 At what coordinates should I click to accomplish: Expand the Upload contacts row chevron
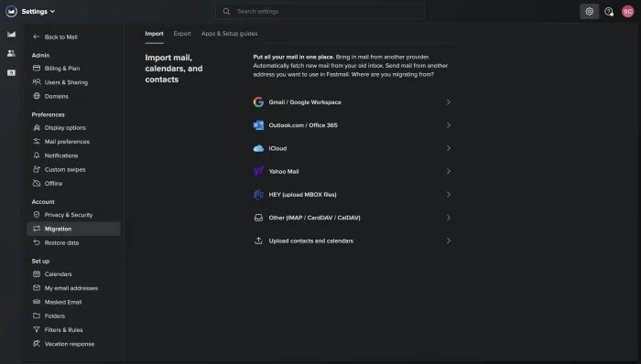click(x=449, y=241)
